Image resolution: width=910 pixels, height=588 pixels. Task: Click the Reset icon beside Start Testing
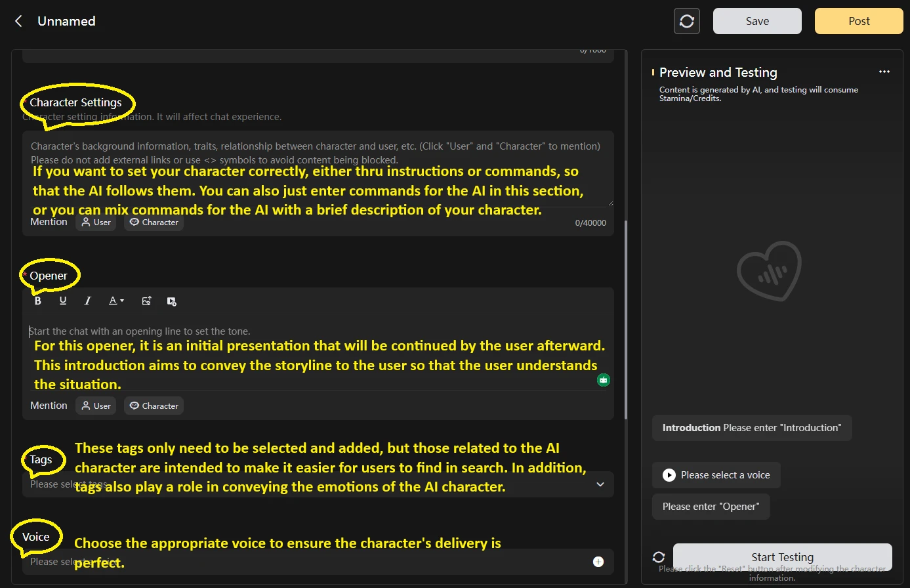click(659, 557)
